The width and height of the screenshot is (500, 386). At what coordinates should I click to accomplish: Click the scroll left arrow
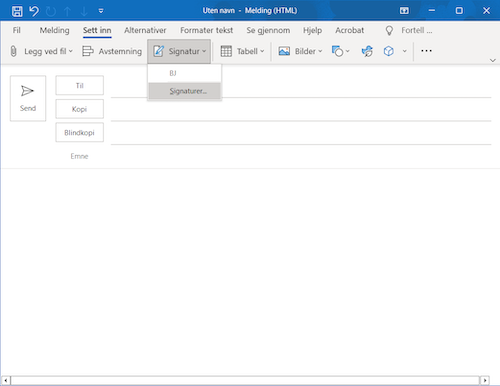tap(6, 380)
